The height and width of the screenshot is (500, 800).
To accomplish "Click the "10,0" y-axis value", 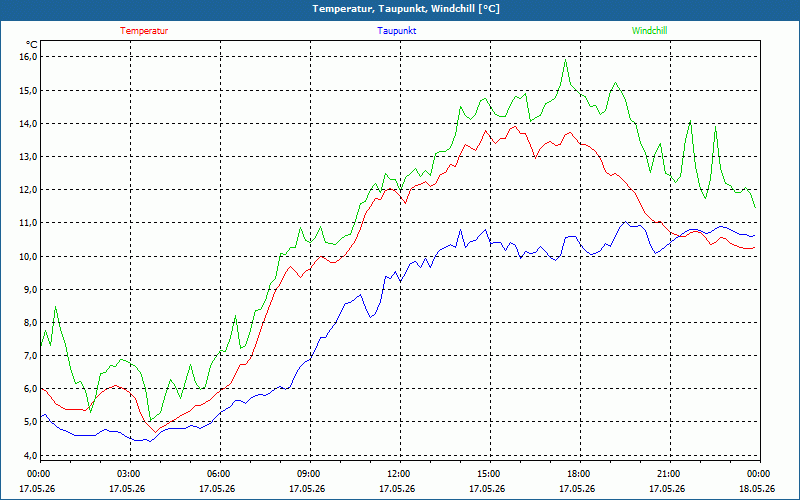I will coord(30,256).
